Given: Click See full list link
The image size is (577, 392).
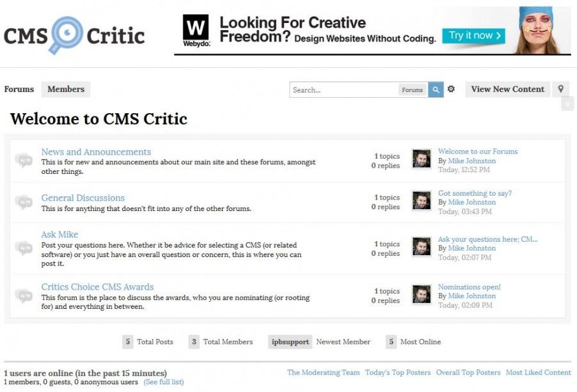Looking at the screenshot, I should click(x=163, y=382).
